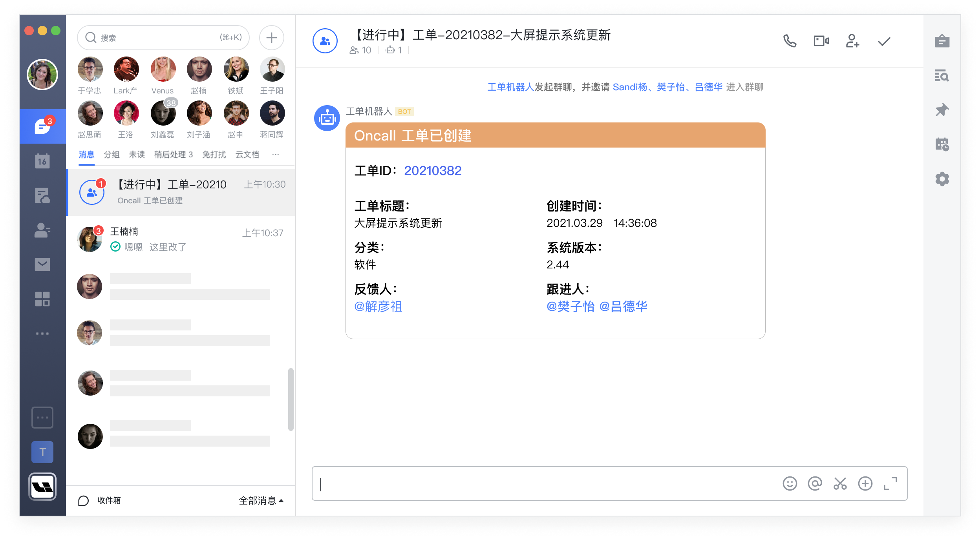Start a voice call in this chat
Image resolution: width=980 pixels, height=540 pixels.
[x=790, y=41]
